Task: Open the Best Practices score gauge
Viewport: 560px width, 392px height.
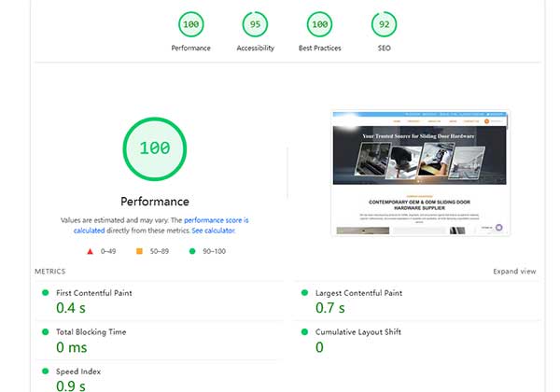Action: (x=319, y=24)
